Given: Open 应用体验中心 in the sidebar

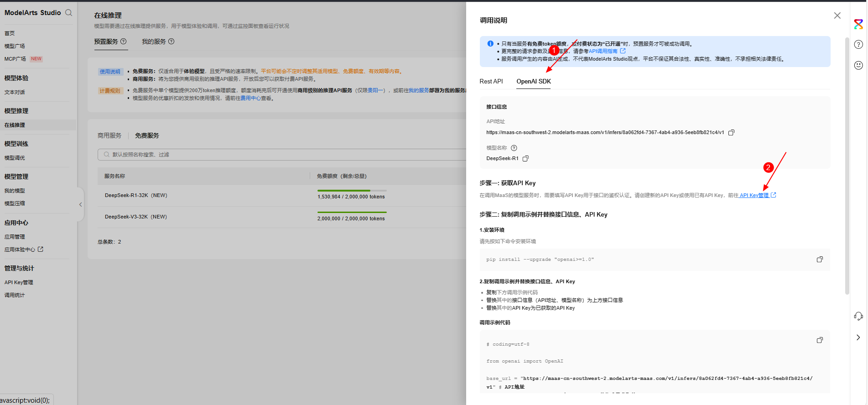Looking at the screenshot, I should pyautogui.click(x=20, y=249).
